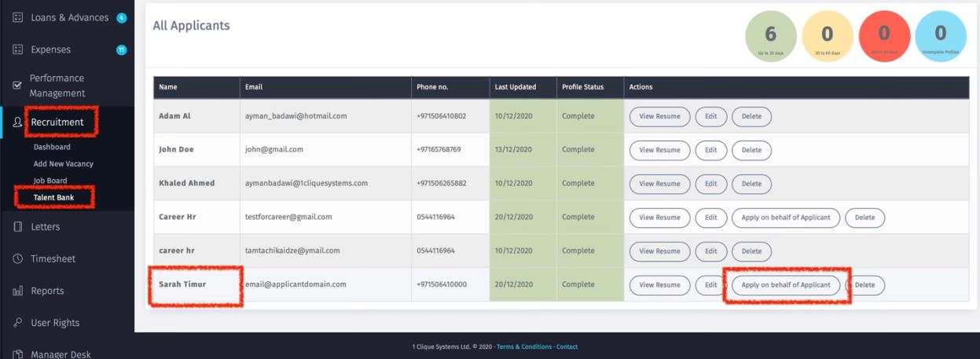The image size is (980, 359).
Task: Edit the Khaled Ahmed applicant row
Action: (x=710, y=184)
